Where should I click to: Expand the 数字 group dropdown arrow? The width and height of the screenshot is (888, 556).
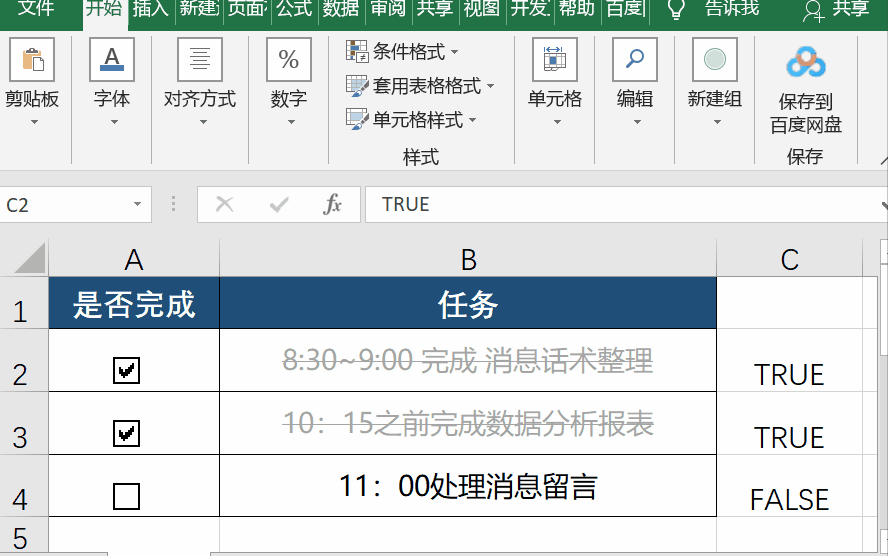point(291,122)
